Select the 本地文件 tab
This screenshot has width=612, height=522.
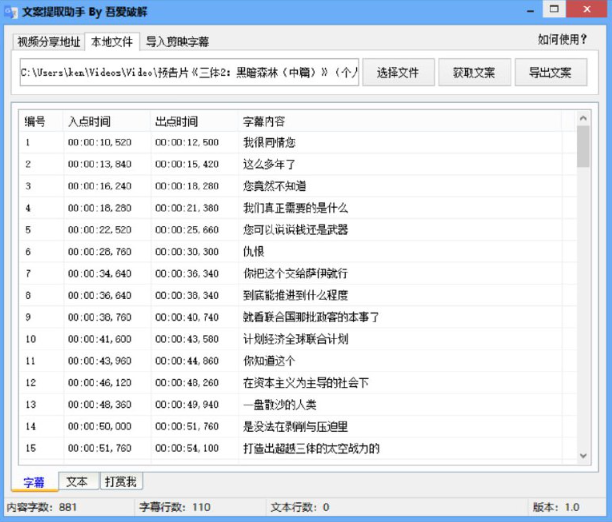pyautogui.click(x=111, y=42)
